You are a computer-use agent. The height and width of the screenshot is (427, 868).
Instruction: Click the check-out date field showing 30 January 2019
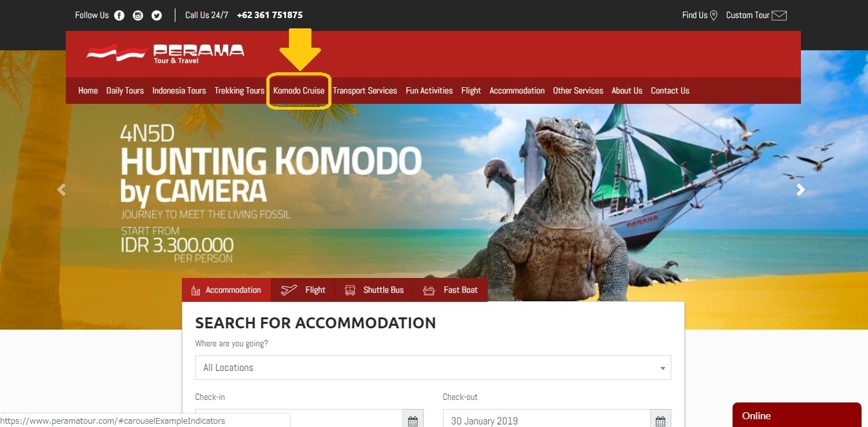pos(547,421)
